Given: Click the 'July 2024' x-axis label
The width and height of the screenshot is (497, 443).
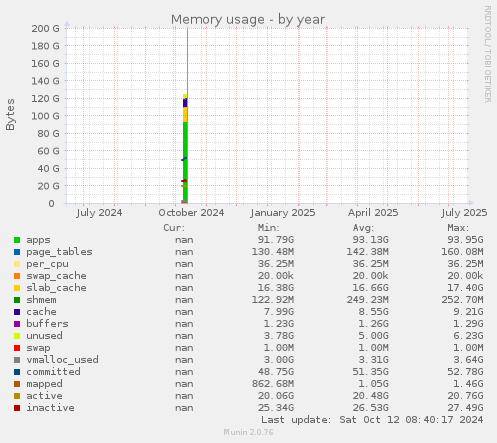Looking at the screenshot, I should coord(99,213).
